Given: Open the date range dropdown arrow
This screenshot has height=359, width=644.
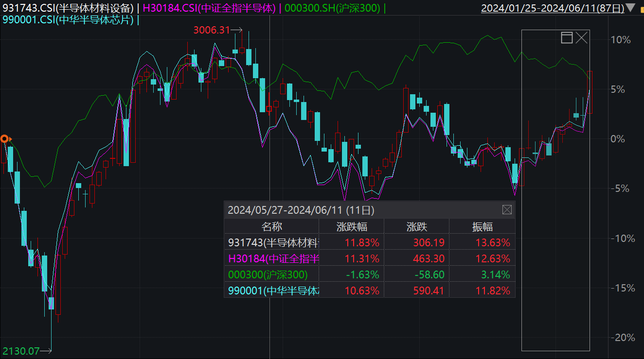Looking at the screenshot, I should pos(630,8).
